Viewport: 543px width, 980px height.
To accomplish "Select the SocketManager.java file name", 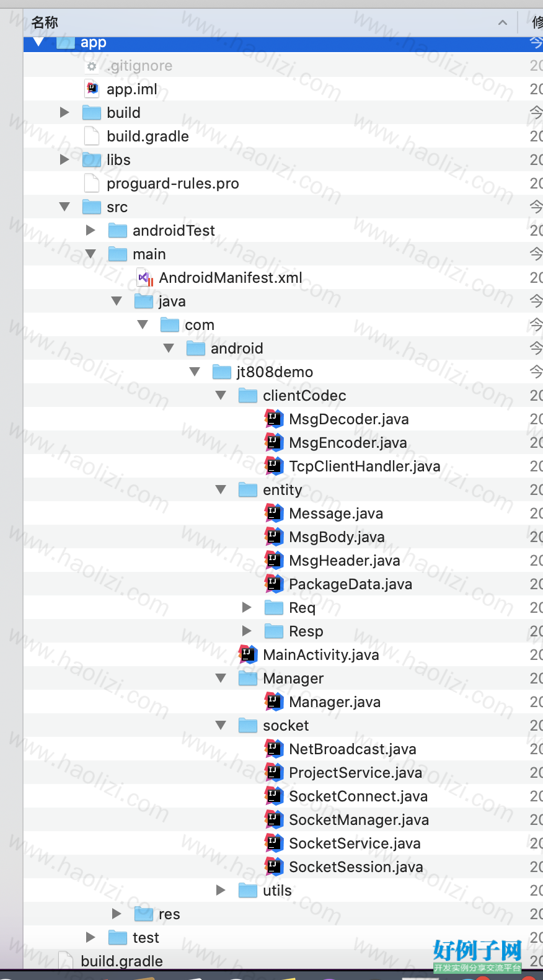I will coord(359,820).
